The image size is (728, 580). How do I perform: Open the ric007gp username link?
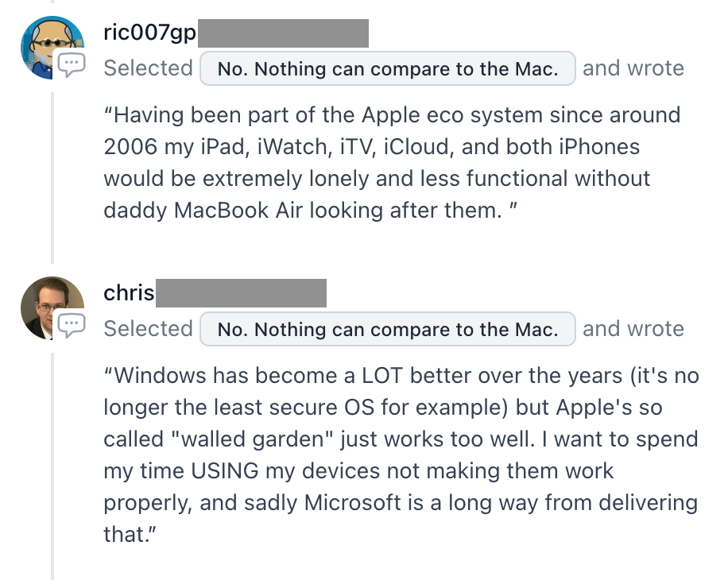[149, 33]
